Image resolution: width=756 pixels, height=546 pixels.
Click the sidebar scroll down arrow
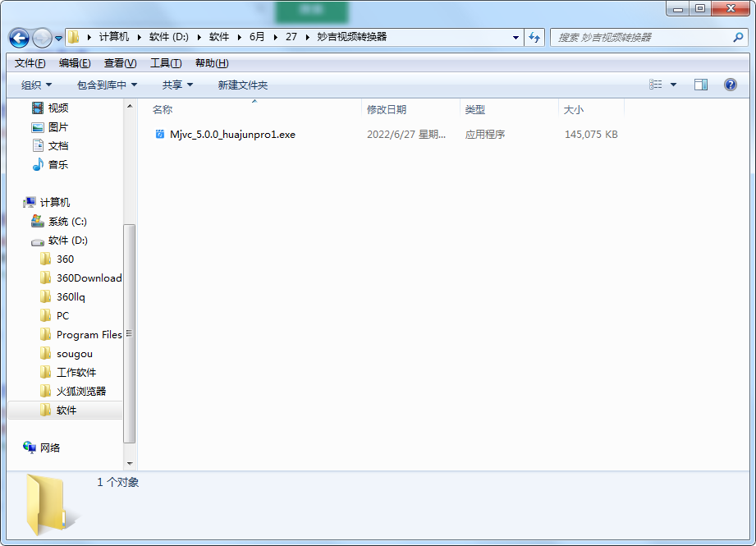click(130, 464)
